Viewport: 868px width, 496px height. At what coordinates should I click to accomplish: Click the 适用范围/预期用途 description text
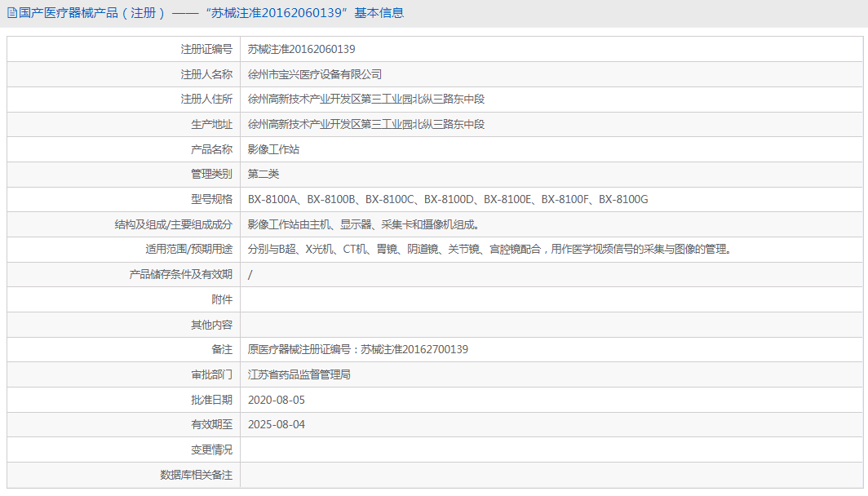(x=489, y=250)
